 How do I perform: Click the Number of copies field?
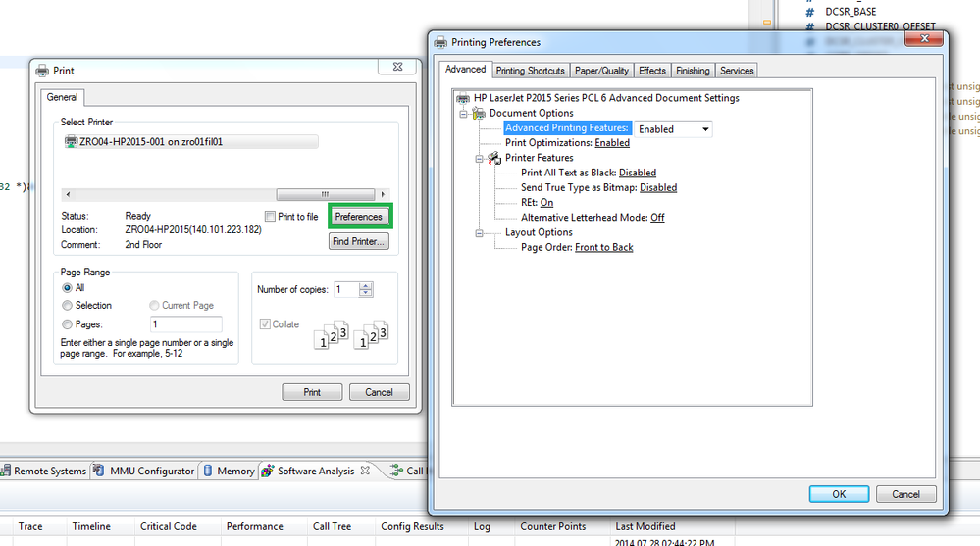tap(346, 289)
